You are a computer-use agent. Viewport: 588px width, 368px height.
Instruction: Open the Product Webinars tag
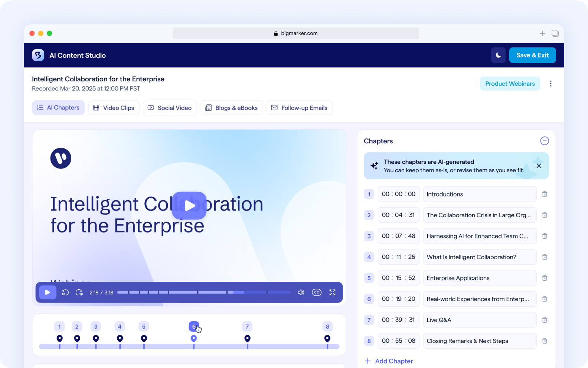pos(510,84)
